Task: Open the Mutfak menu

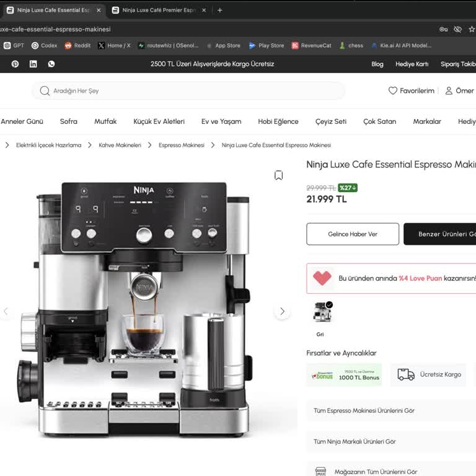Action: coord(105,121)
